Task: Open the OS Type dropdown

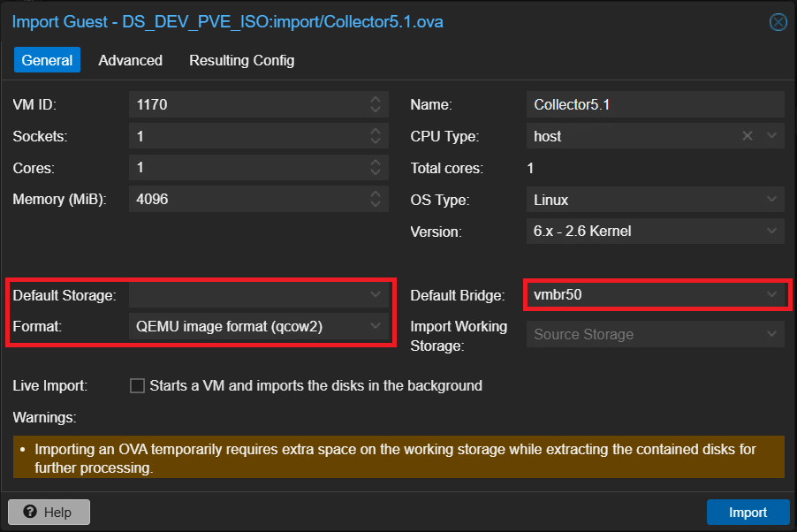Action: coord(771,200)
